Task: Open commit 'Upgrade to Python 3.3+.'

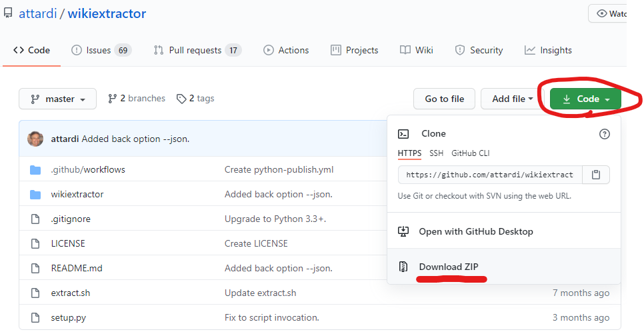Action: tap(275, 219)
